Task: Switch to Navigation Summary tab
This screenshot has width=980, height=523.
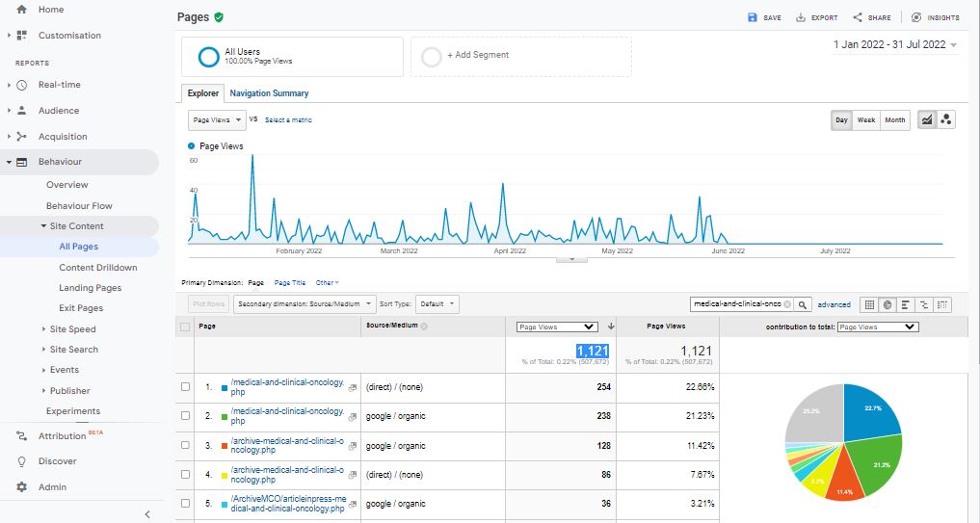Action: tap(269, 93)
